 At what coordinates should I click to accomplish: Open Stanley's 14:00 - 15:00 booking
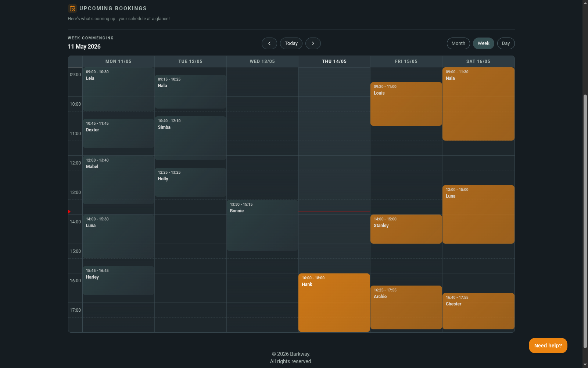[x=406, y=229]
